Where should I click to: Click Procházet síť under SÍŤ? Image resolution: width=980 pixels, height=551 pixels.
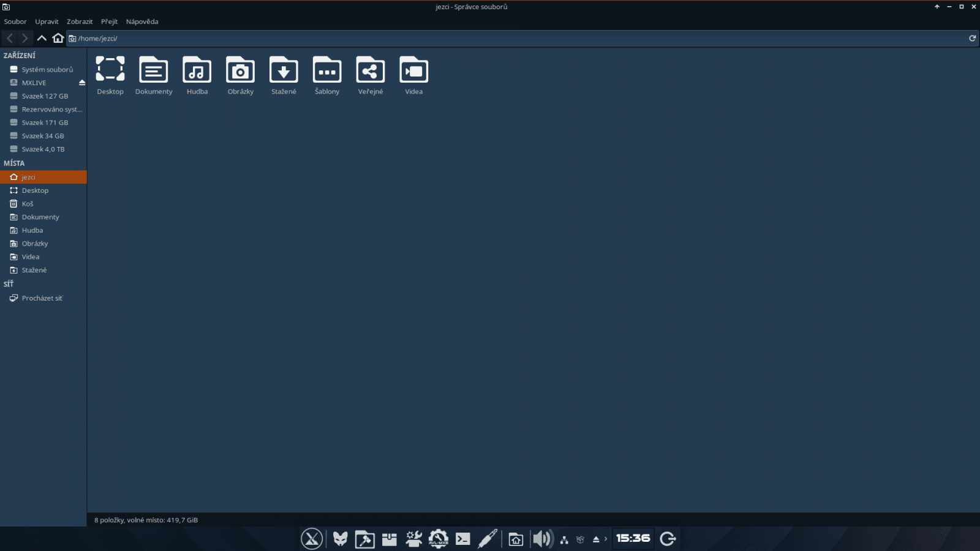(42, 298)
